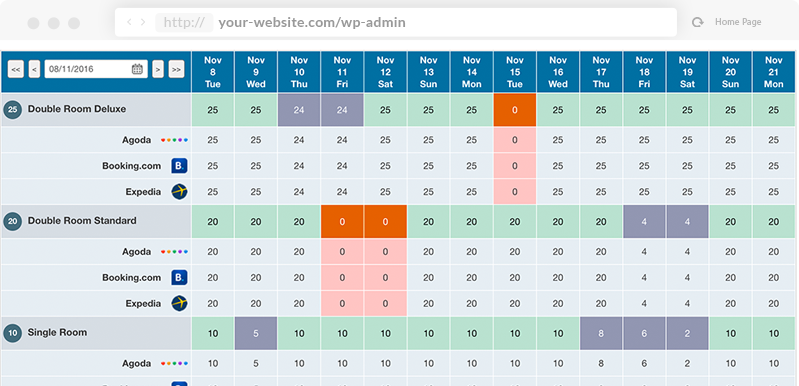Click the browser back arrow
The height and width of the screenshot is (386, 799).
tap(129, 22)
